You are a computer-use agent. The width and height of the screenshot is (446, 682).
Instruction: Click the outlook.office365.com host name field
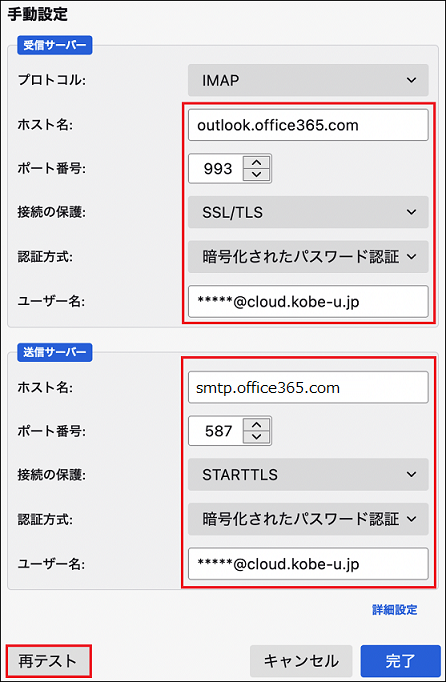tap(308, 125)
